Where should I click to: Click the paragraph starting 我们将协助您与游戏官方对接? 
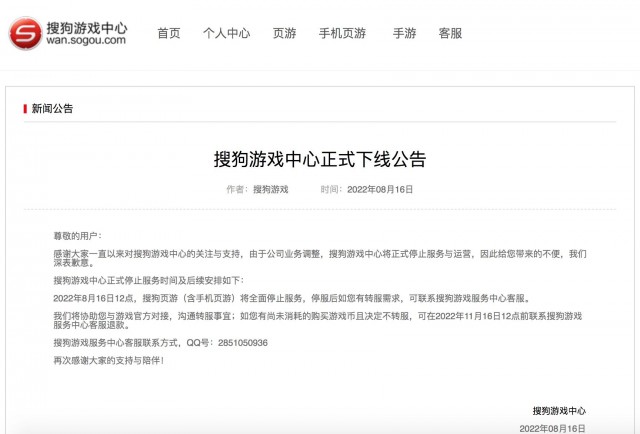pos(318,320)
